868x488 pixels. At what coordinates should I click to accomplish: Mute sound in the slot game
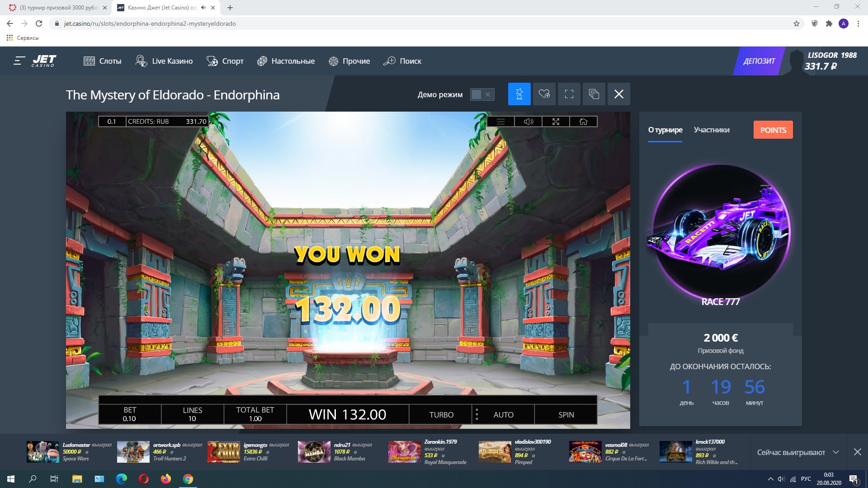pos(528,122)
